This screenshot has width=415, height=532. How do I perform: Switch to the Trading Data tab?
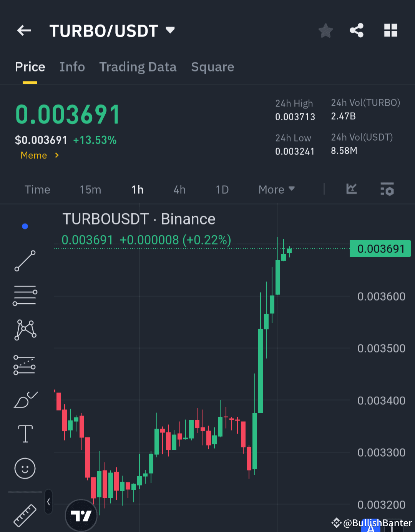click(x=138, y=67)
